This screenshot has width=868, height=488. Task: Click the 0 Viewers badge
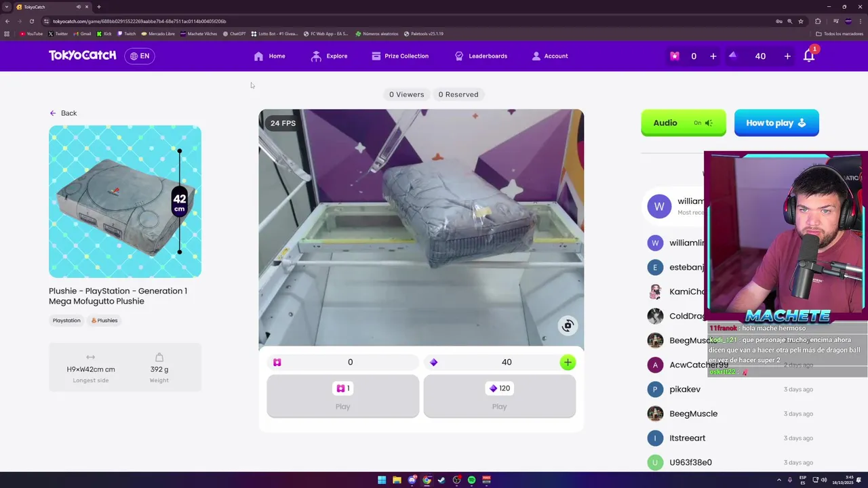pyautogui.click(x=406, y=94)
